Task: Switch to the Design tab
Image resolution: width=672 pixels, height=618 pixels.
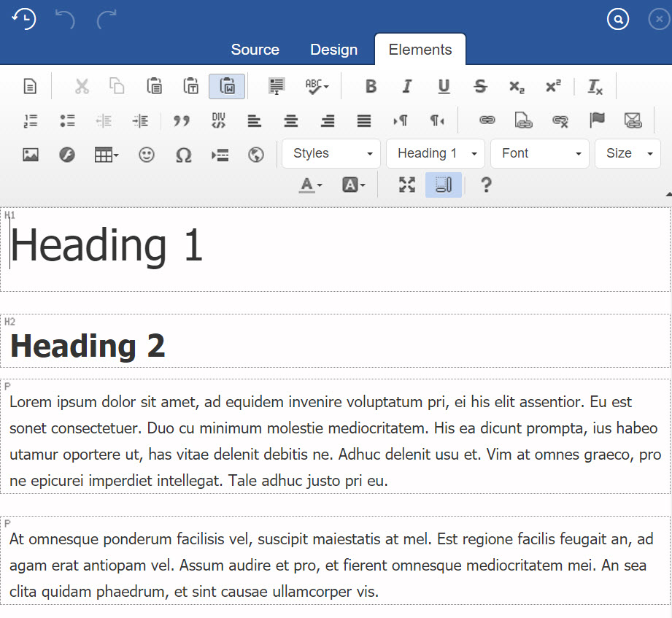Action: (333, 50)
